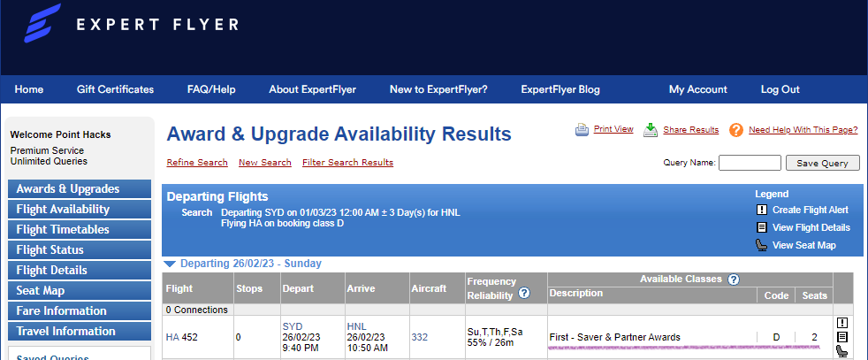Viewport: 868px width, 360px height.
Task: Open My Account
Action: [x=698, y=89]
